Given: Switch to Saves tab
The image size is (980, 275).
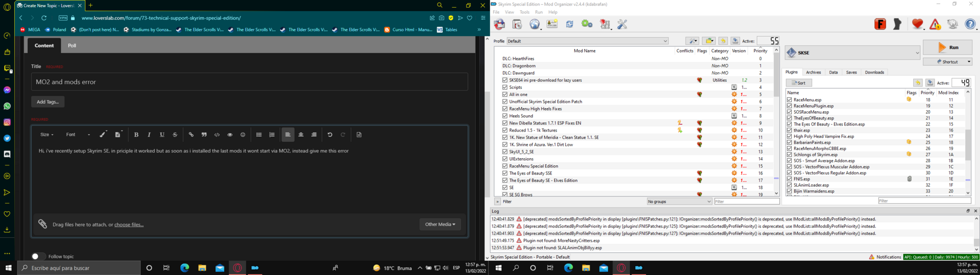Looking at the screenshot, I should pyautogui.click(x=851, y=72).
